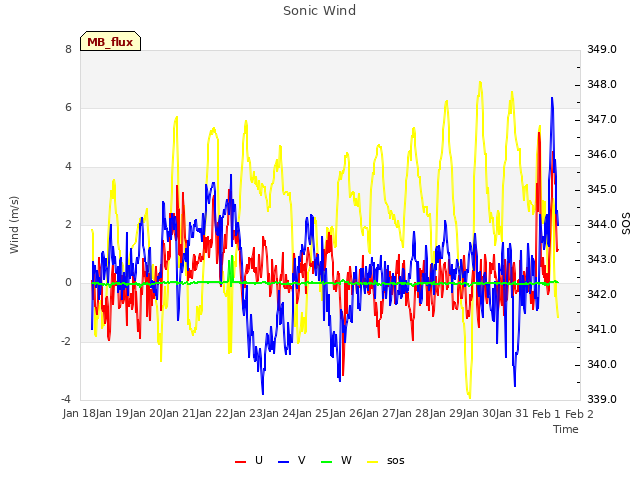Select the sos legend label text
The height and width of the screenshot is (480, 640).
point(396,461)
